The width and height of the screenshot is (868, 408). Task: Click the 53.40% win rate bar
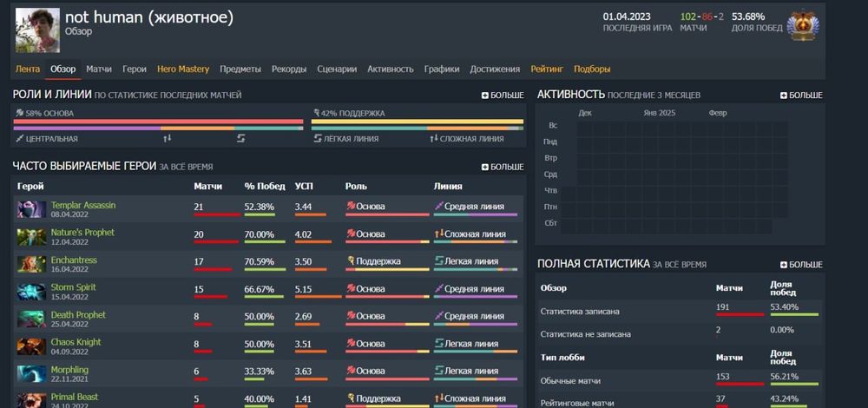pos(794,314)
